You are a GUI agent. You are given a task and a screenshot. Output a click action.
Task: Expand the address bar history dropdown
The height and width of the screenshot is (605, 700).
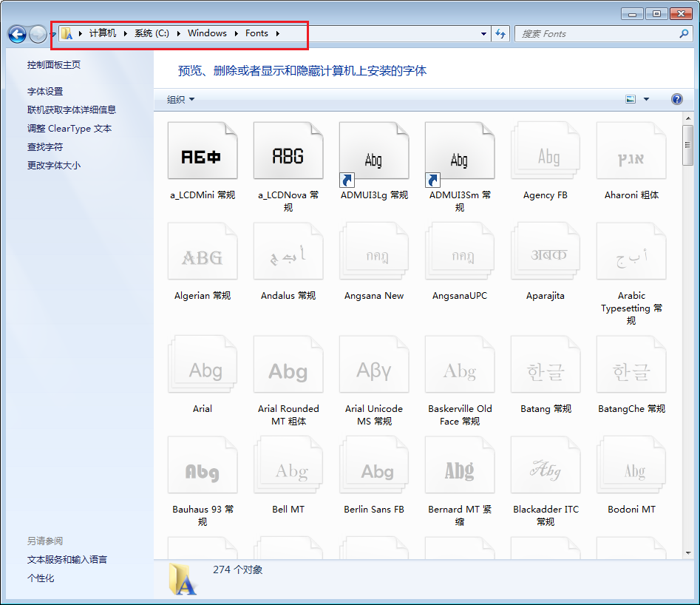pyautogui.click(x=483, y=34)
